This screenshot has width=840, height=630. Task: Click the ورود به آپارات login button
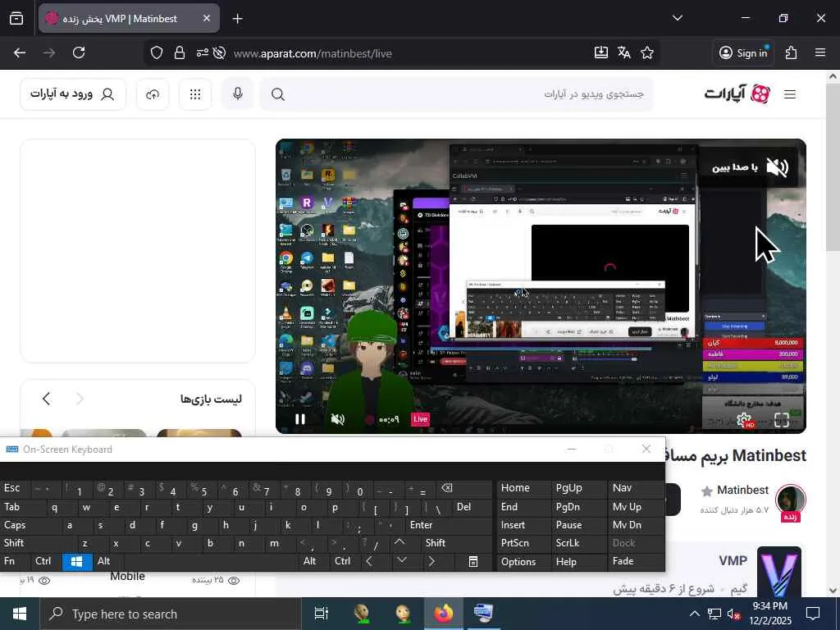coord(73,94)
